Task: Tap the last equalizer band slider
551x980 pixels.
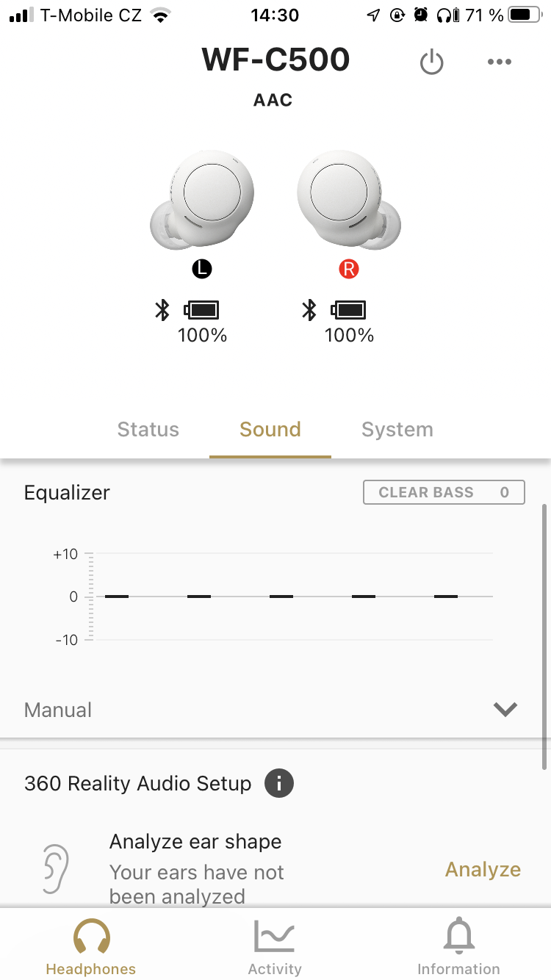Action: coord(446,597)
